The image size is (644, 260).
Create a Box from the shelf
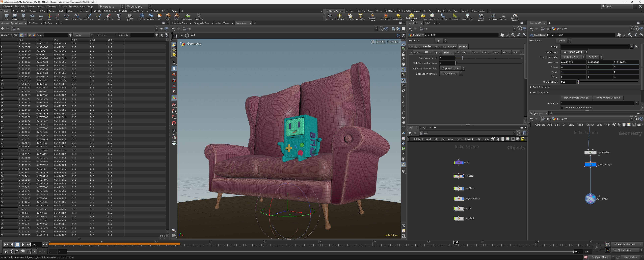coord(7,17)
